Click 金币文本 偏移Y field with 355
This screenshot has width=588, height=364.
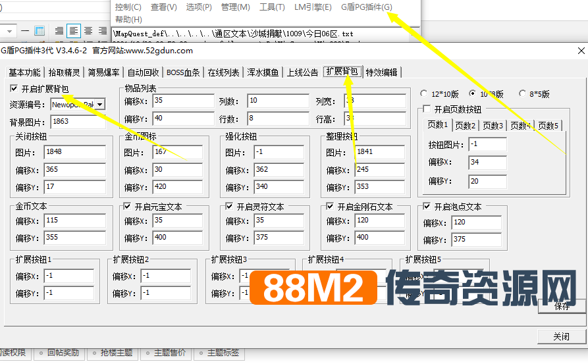(x=75, y=238)
